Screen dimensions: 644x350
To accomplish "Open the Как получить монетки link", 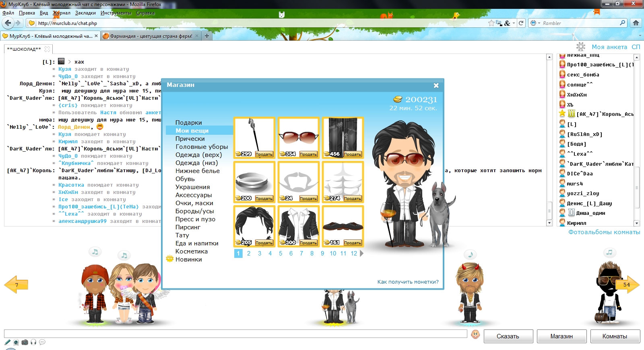I will [408, 282].
